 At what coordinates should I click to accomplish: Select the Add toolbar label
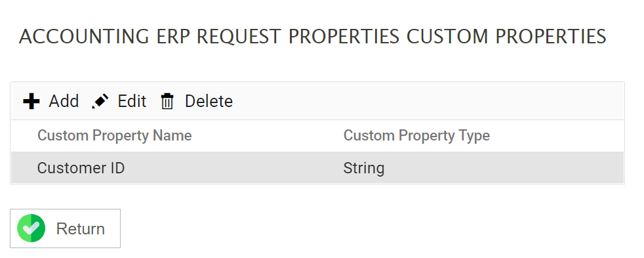(x=64, y=101)
